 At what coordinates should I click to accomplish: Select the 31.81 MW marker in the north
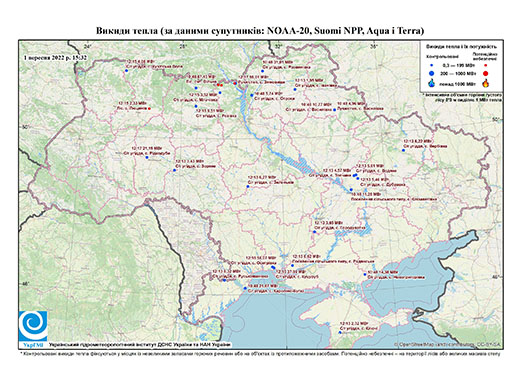[263, 71]
